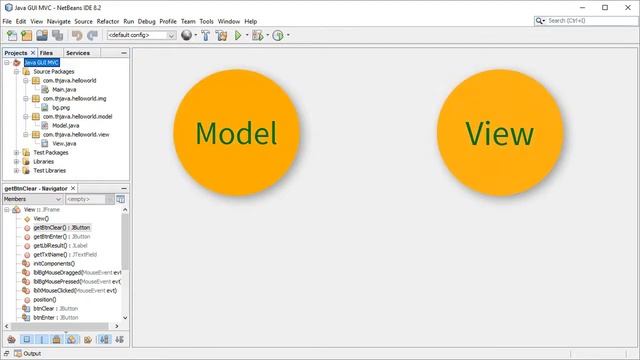Switch to the Files tab
This screenshot has width=640, height=360.
tap(46, 53)
